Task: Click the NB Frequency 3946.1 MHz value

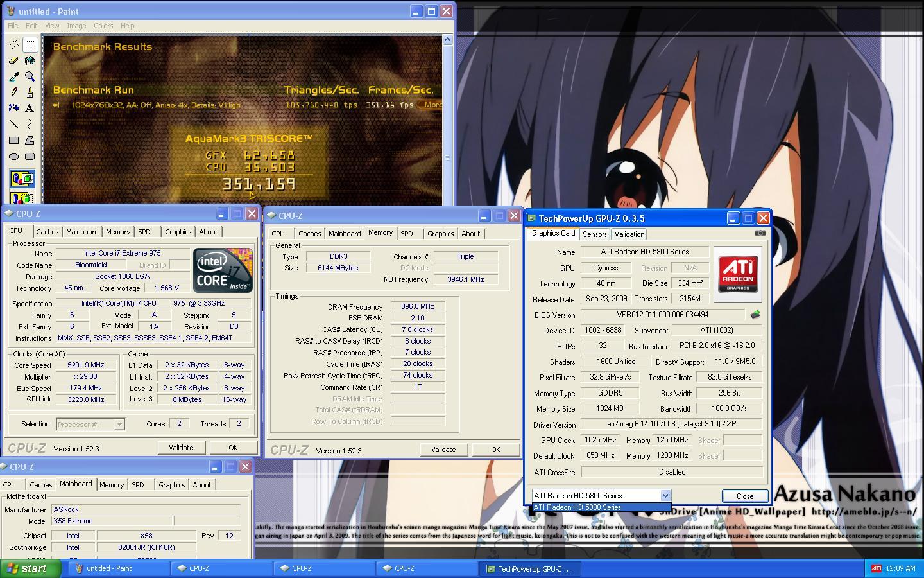Action: click(x=465, y=279)
